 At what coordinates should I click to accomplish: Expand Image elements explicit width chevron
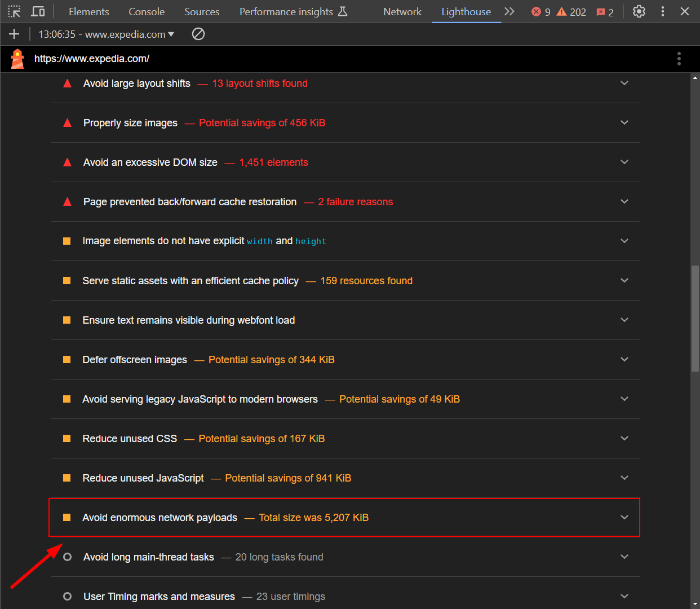coord(624,241)
